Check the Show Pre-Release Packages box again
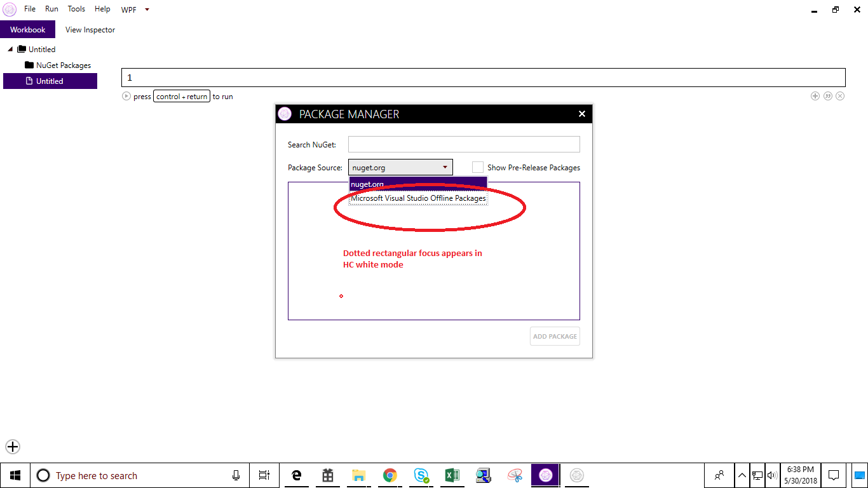 (477, 166)
